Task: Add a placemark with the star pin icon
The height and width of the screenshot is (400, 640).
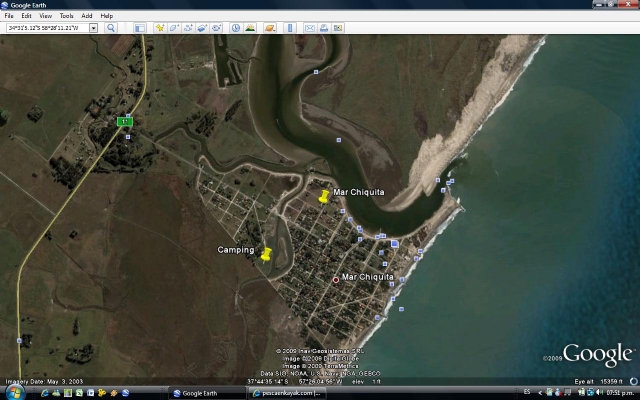Action: point(160,28)
